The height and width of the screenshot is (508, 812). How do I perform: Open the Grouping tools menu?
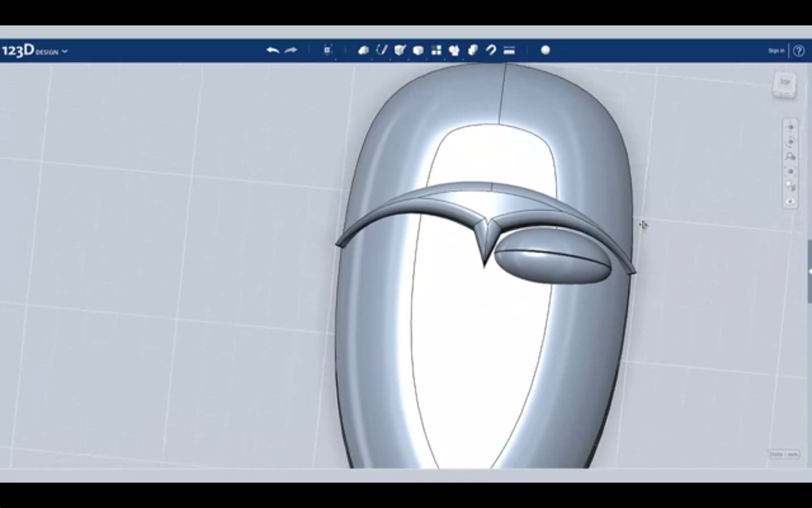click(454, 50)
